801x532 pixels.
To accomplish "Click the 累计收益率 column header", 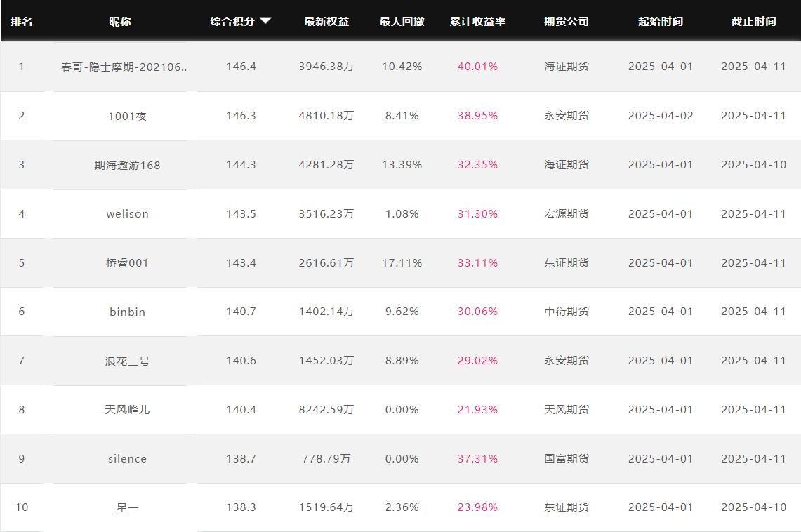I will pos(477,22).
